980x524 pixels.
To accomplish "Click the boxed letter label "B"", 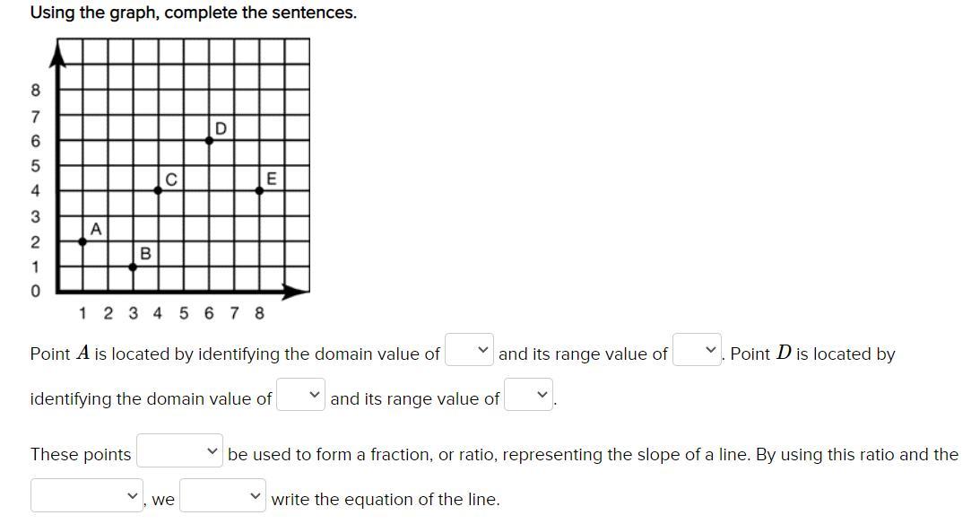I will 145,254.
